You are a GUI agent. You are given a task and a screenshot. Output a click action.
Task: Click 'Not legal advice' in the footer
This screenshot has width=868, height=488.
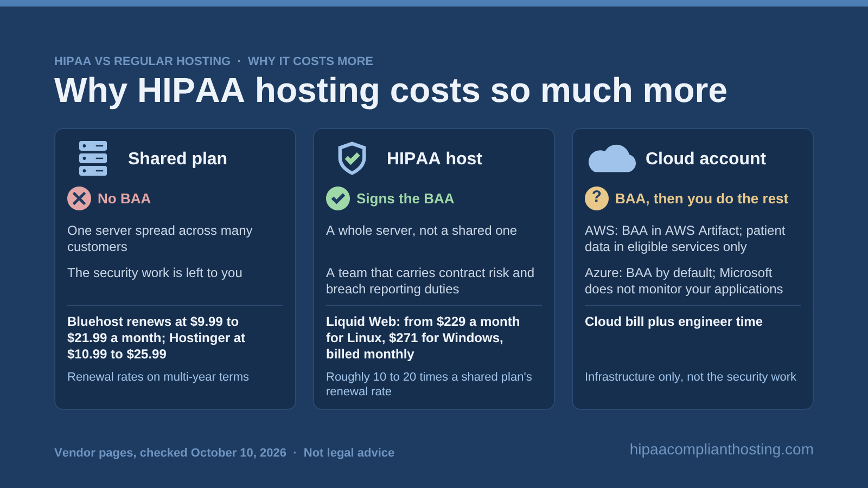click(x=349, y=453)
